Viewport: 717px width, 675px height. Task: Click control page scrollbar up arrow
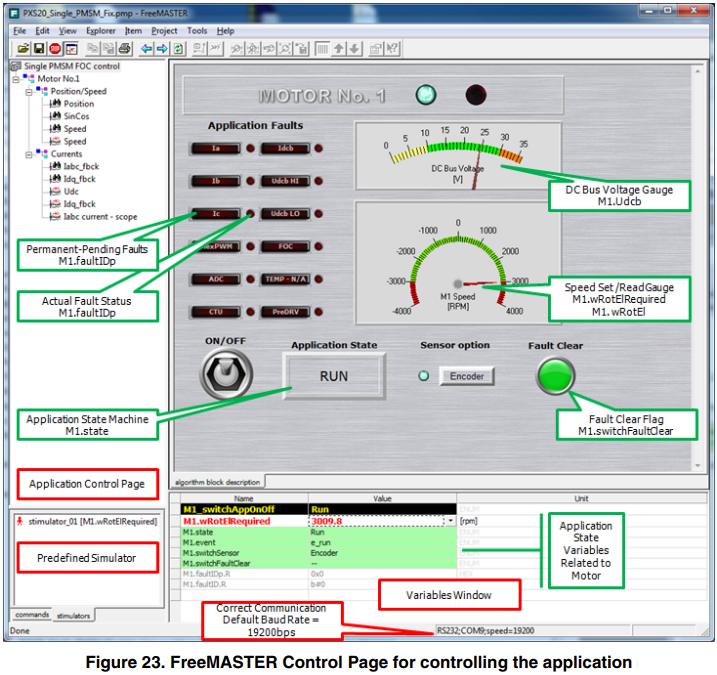click(698, 71)
